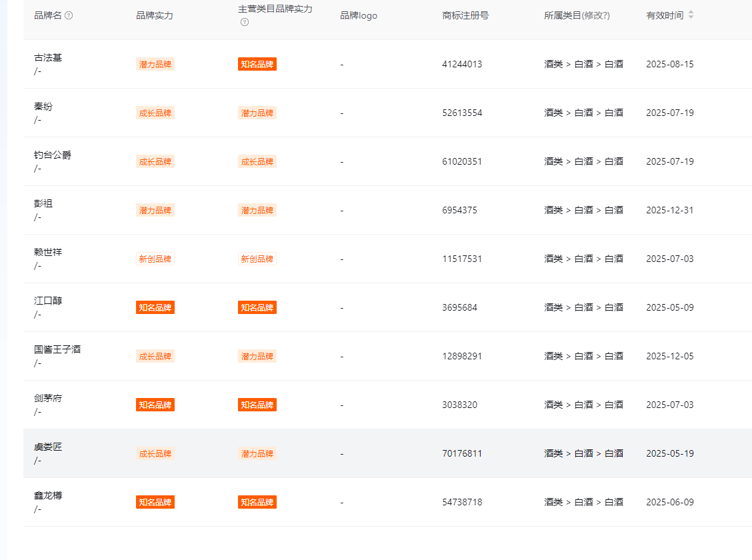Click trademark number 3038320
752x560 pixels.
[459, 405]
